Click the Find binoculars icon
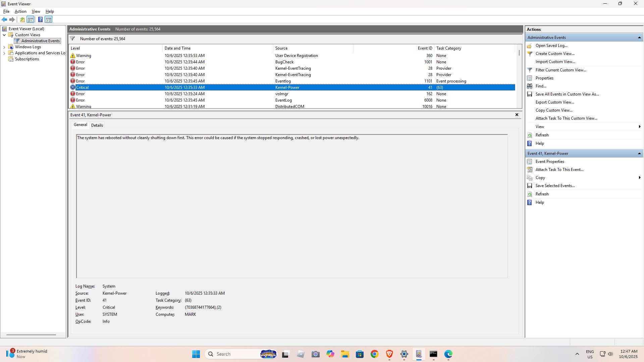The height and width of the screenshot is (362, 644). [530, 86]
